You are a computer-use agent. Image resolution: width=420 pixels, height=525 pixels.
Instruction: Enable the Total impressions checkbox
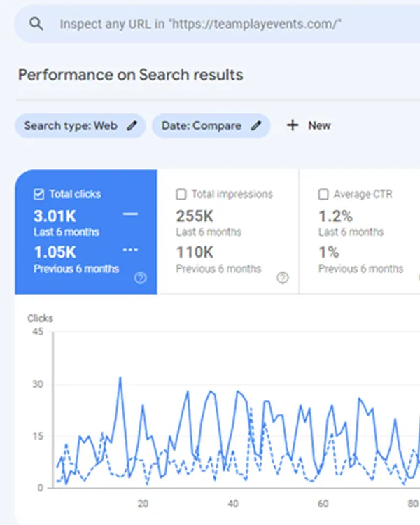[181, 194]
